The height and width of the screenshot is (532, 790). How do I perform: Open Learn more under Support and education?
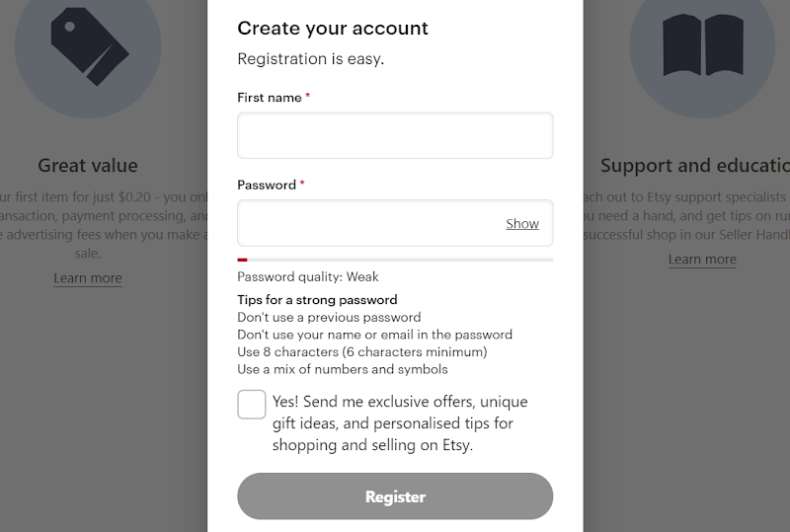[x=702, y=260]
